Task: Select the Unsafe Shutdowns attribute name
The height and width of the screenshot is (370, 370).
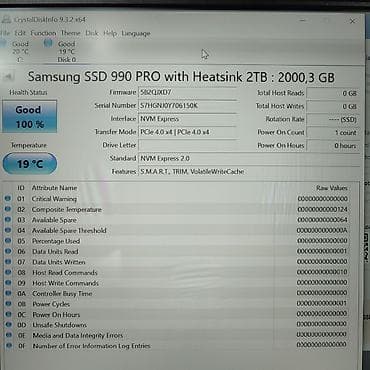Action: [59, 325]
